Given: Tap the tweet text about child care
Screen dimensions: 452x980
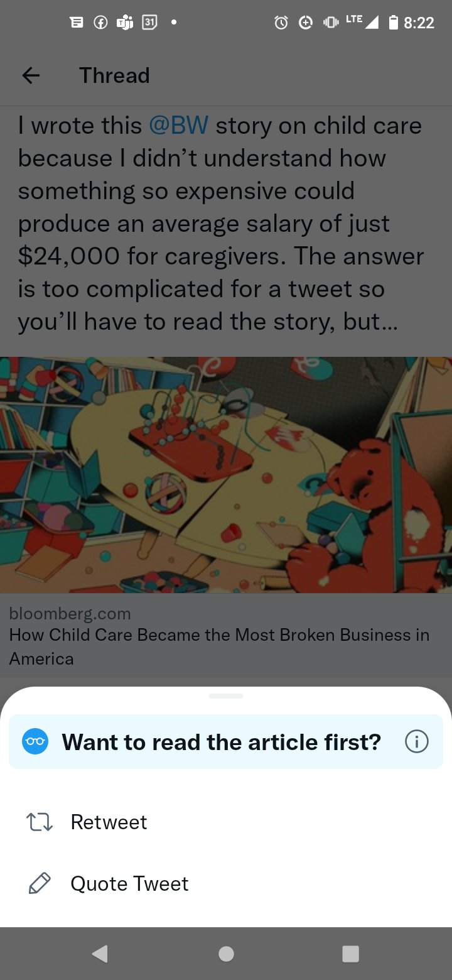Looking at the screenshot, I should coord(220,224).
